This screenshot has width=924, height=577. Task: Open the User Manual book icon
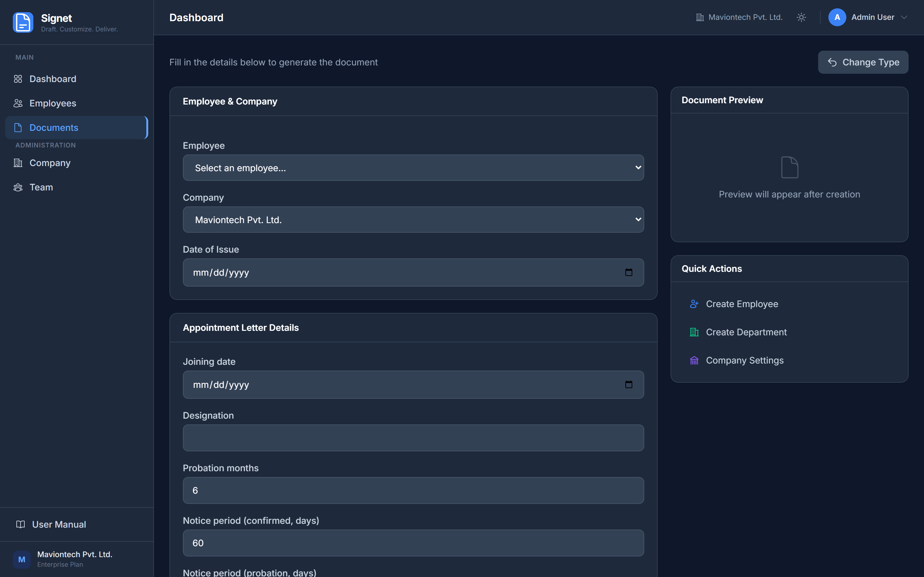click(x=21, y=524)
